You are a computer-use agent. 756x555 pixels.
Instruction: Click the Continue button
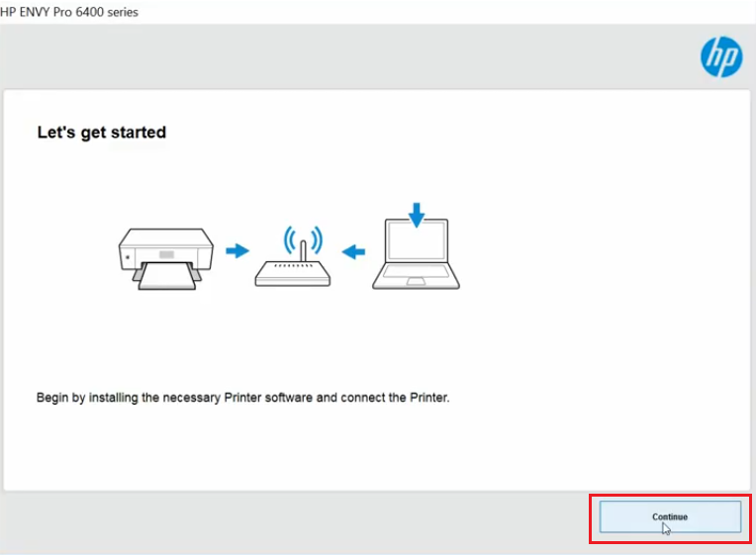point(670,516)
